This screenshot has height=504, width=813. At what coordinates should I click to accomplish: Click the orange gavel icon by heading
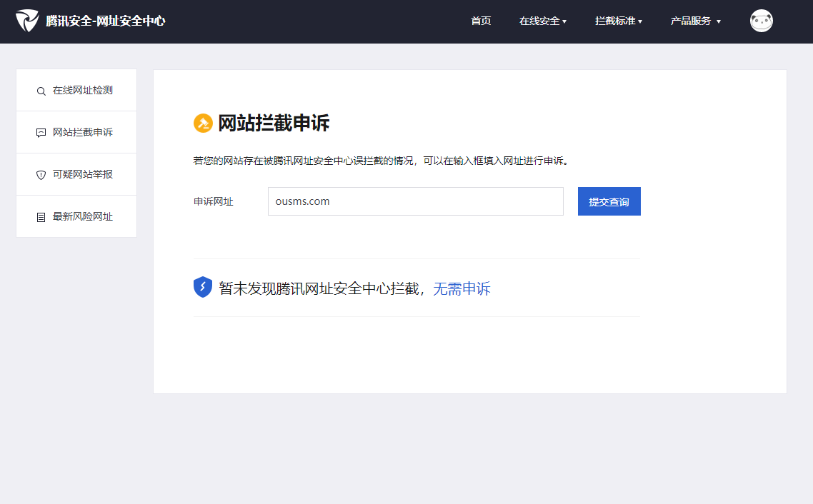[203, 124]
